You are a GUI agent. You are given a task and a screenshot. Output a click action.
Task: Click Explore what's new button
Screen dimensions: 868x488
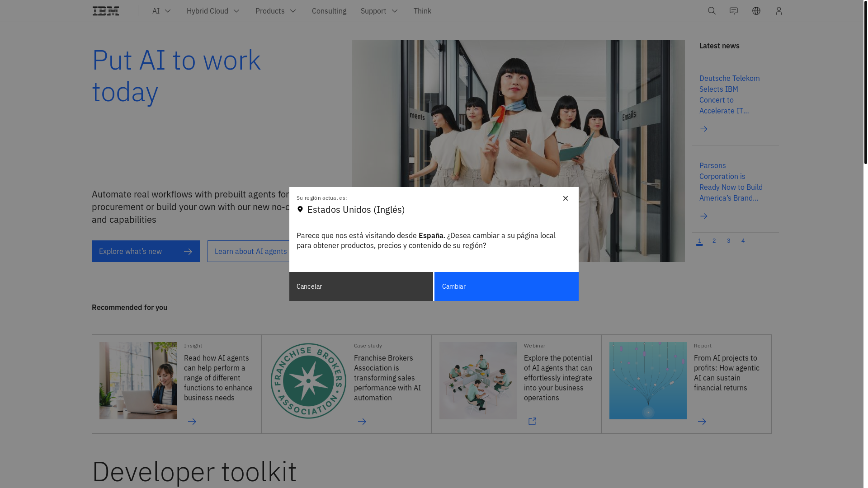(146, 251)
